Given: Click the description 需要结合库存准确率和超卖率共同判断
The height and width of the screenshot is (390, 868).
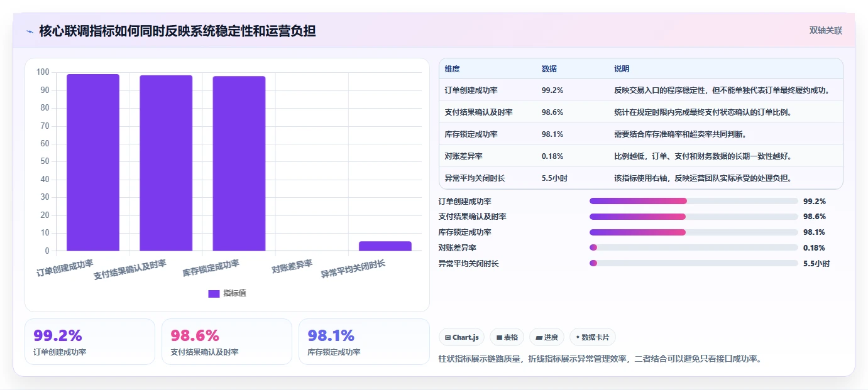Looking at the screenshot, I should 680,134.
